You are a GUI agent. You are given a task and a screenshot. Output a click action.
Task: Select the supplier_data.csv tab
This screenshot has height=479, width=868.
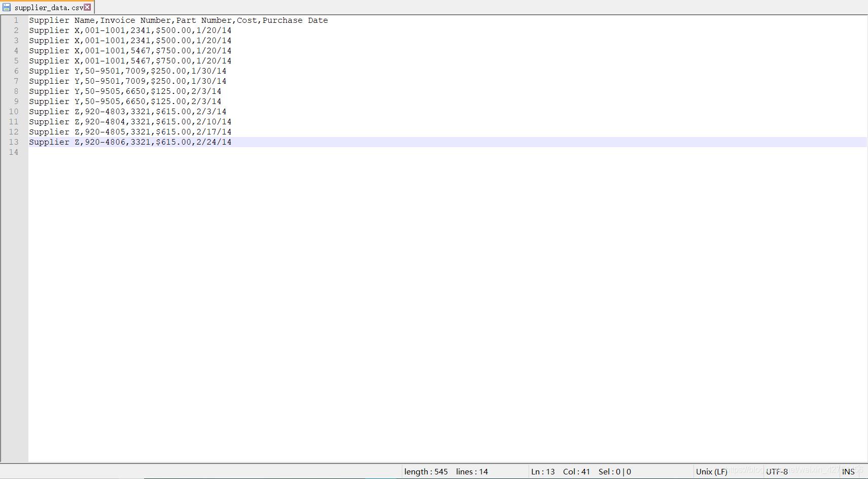click(x=48, y=8)
